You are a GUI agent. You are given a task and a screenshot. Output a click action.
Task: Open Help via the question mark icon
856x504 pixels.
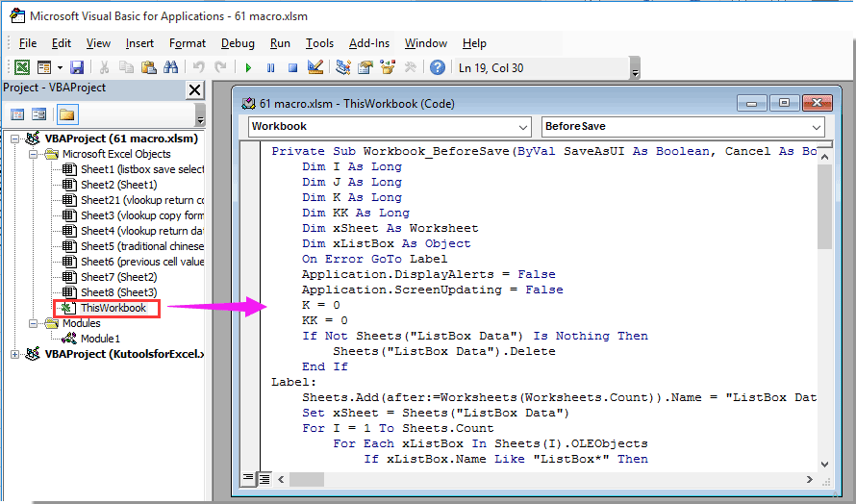pos(438,67)
